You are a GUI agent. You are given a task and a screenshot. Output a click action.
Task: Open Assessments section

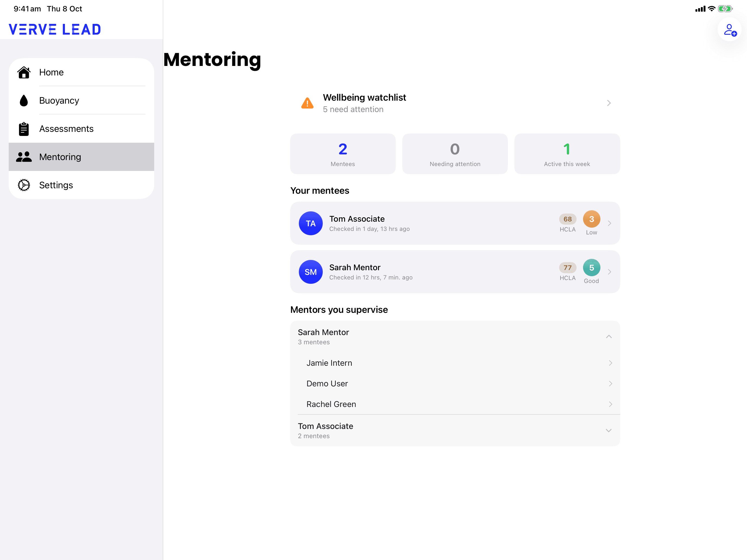coord(81,129)
